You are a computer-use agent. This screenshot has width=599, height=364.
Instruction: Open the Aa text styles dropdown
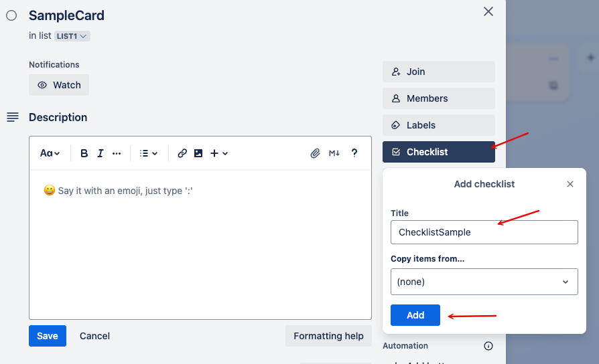click(x=50, y=153)
